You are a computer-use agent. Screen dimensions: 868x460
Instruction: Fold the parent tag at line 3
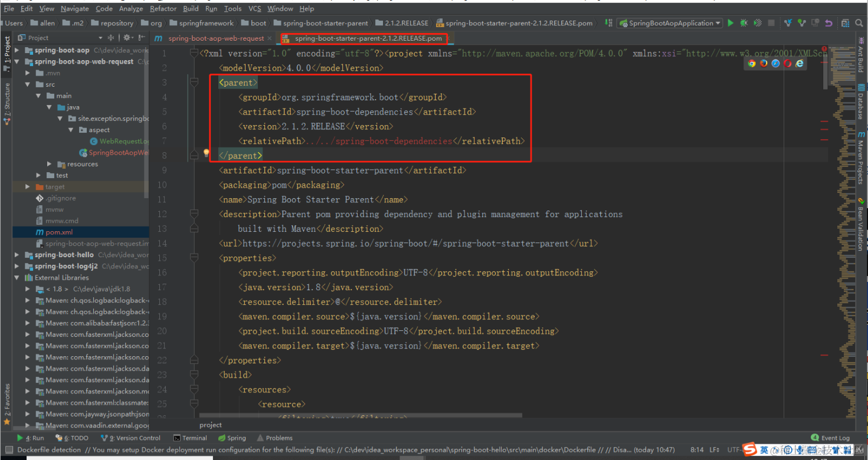point(194,83)
